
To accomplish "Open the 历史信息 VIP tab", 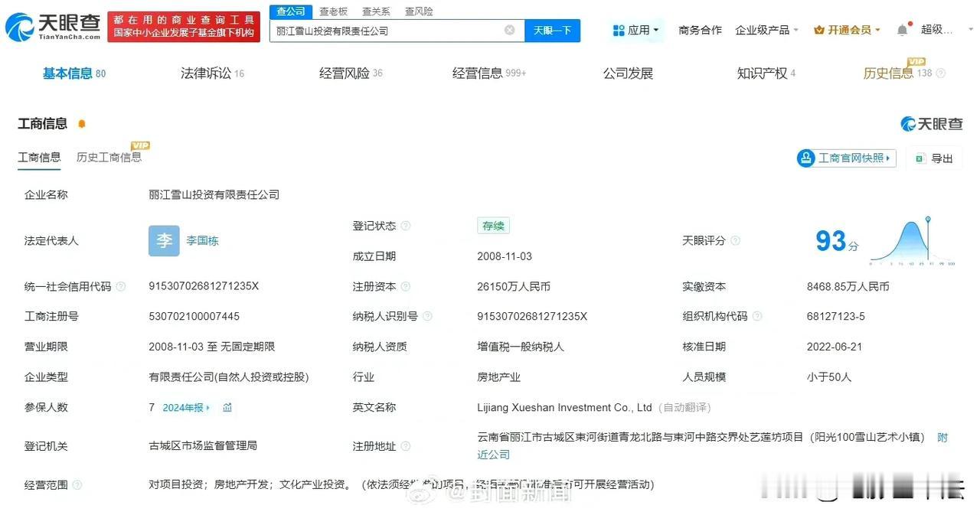I will coord(897,73).
